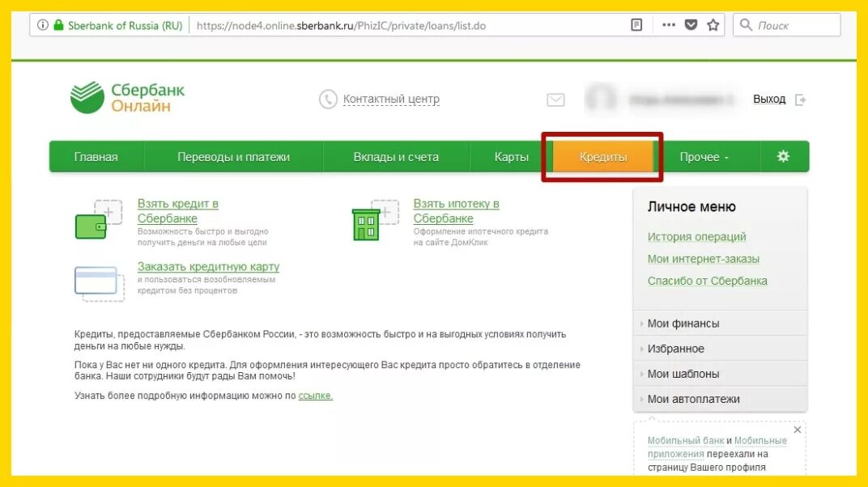Open Вклады и счета tab
Image resolution: width=868 pixels, height=487 pixels.
coord(396,157)
